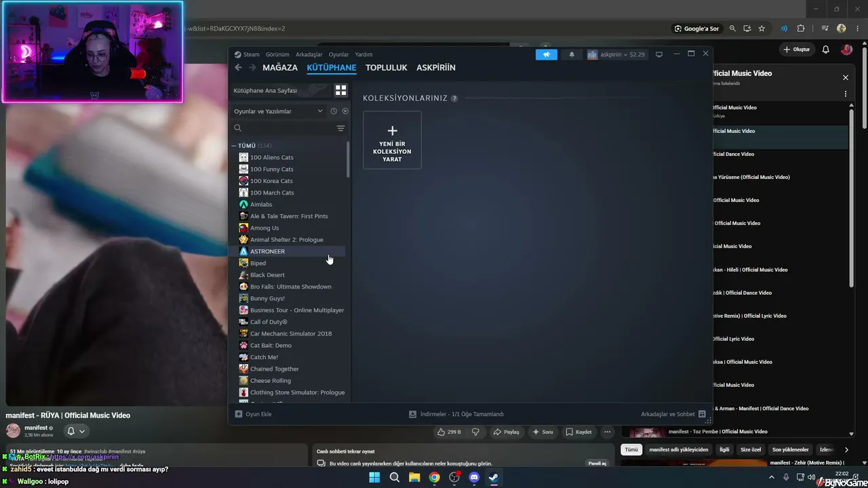
Task: Open more actions menu under YouTube video
Action: [x=607, y=432]
